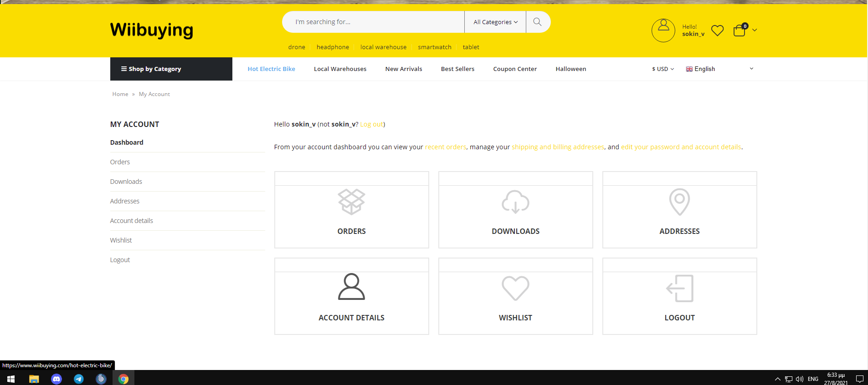Click the volume icon in system tray
This screenshot has height=385, width=868.
pyautogui.click(x=800, y=379)
